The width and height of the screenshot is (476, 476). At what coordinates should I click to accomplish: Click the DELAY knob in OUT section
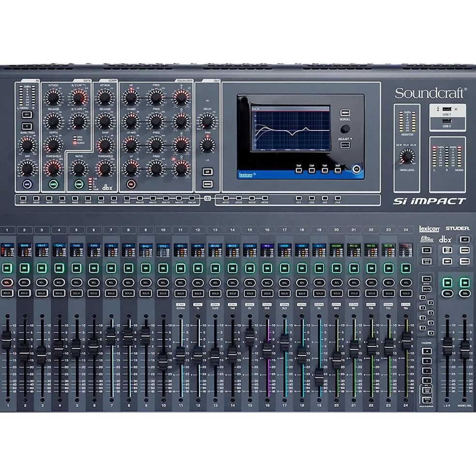coord(208,121)
